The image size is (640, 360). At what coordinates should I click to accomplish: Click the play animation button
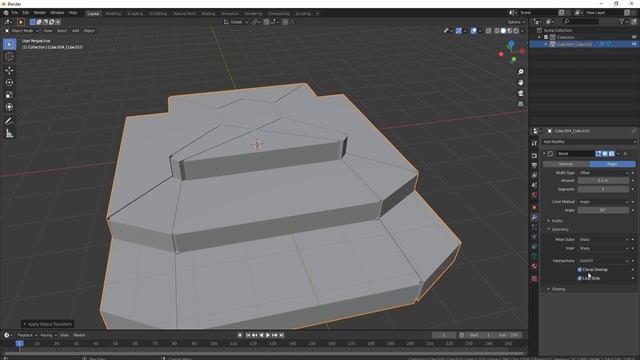(x=268, y=335)
